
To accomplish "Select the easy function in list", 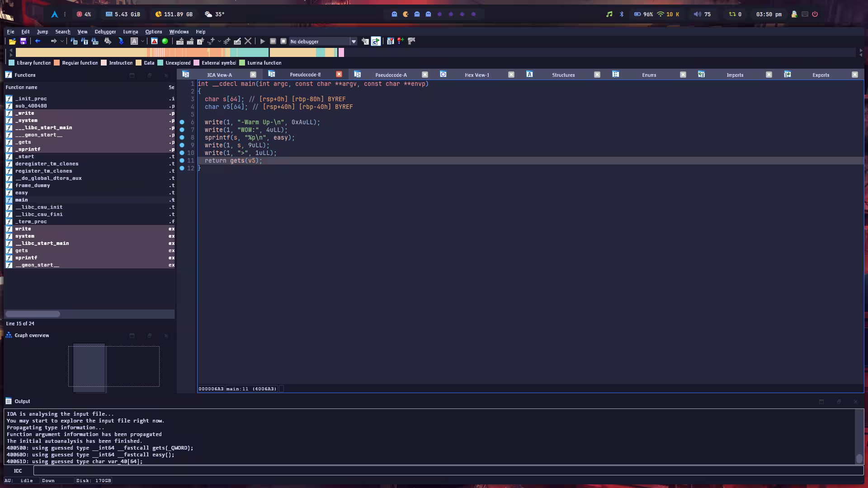I will (22, 192).
